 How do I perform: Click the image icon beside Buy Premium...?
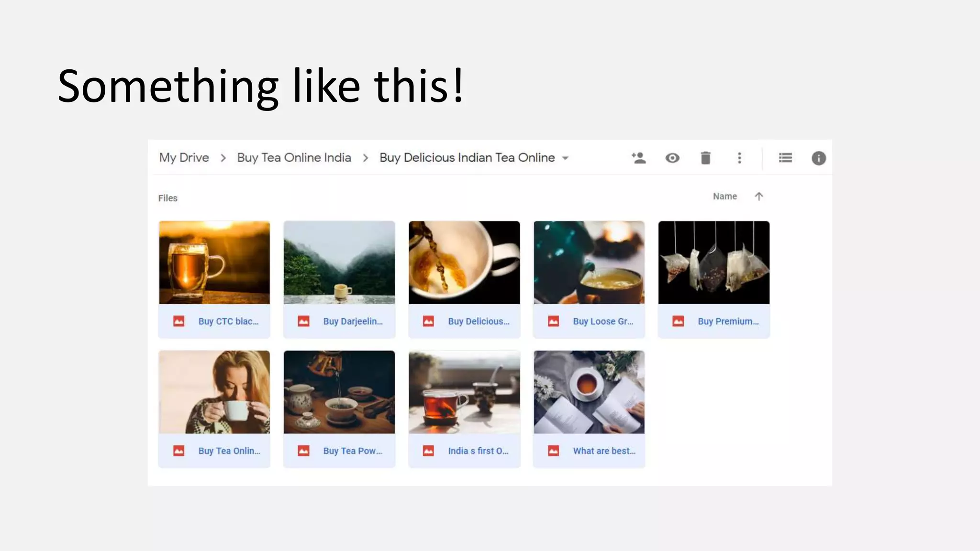pyautogui.click(x=678, y=321)
